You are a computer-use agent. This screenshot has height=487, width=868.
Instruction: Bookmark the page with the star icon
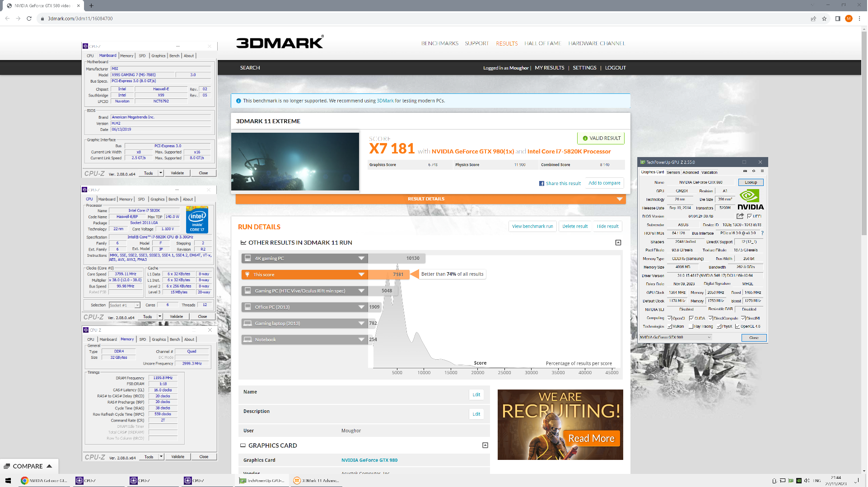click(824, 19)
